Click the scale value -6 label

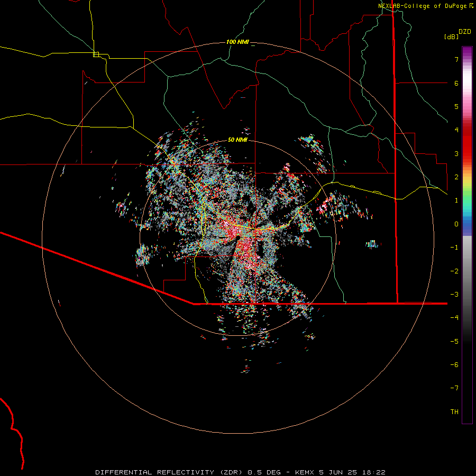click(454, 365)
